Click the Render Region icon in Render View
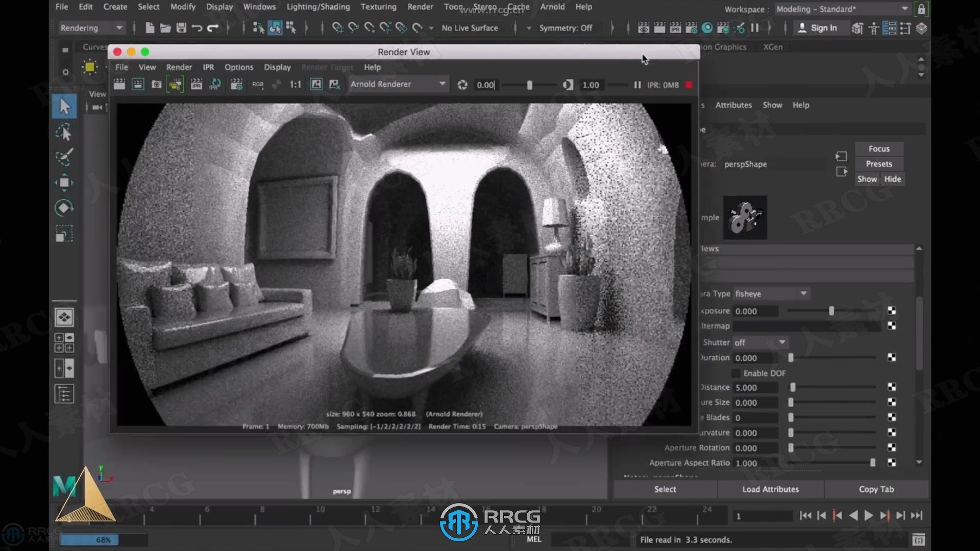The height and width of the screenshot is (551, 980). pos(138,85)
